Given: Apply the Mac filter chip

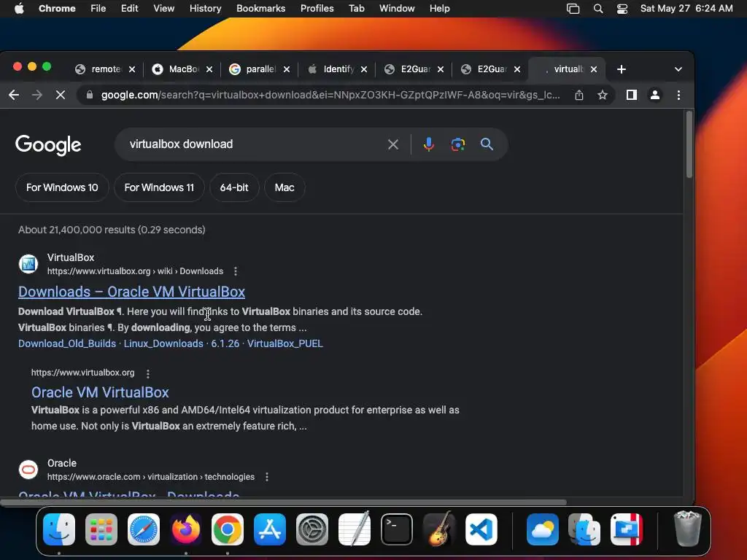Looking at the screenshot, I should point(285,187).
